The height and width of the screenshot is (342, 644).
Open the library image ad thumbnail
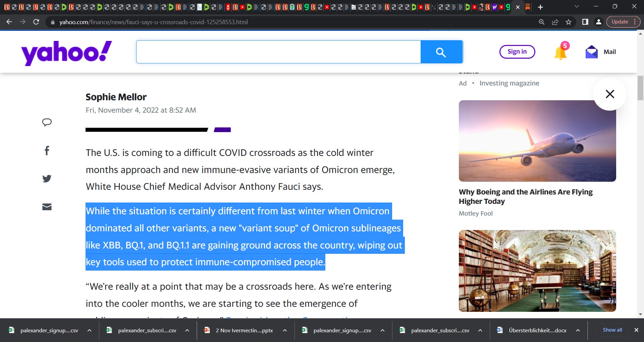tap(537, 271)
